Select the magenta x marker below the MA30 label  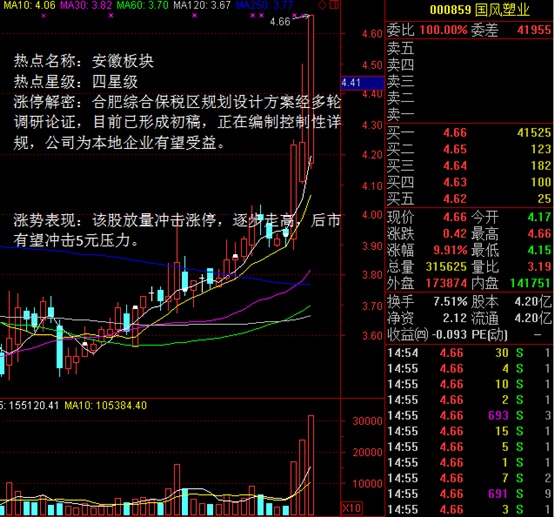pos(111,16)
